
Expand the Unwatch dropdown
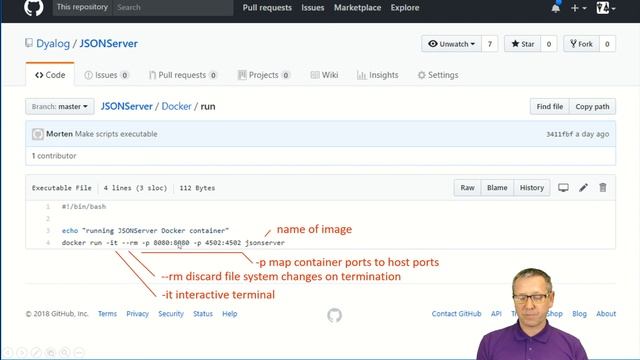tap(451, 44)
